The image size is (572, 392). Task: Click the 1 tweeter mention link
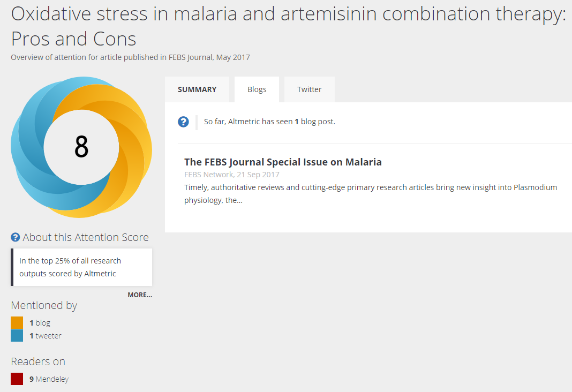pyautogui.click(x=46, y=336)
